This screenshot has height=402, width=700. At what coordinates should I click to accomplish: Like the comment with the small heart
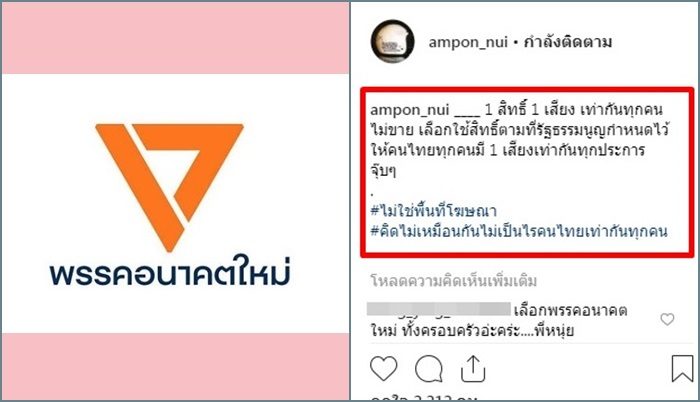click(x=667, y=319)
